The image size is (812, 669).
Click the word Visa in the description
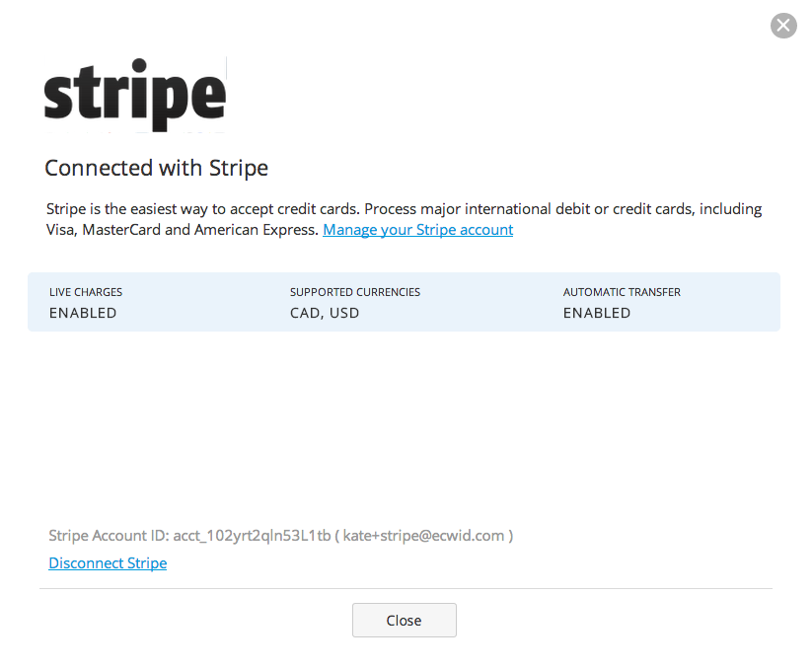click(61, 229)
